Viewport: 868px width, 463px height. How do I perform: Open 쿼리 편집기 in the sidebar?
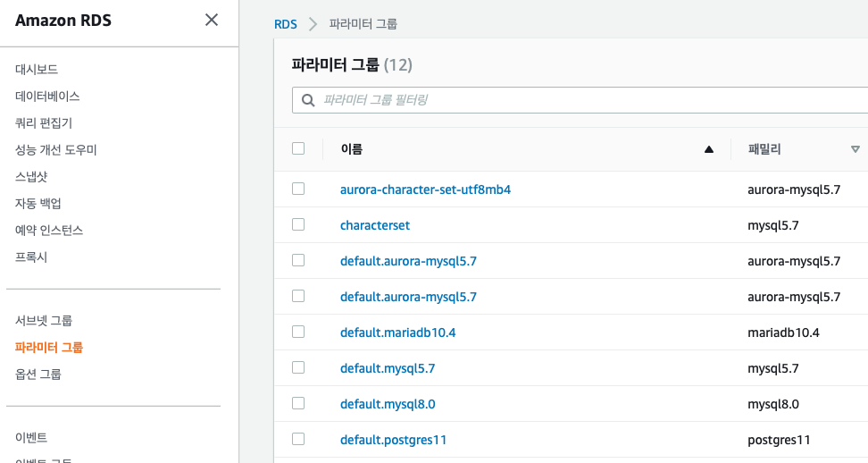(x=44, y=123)
